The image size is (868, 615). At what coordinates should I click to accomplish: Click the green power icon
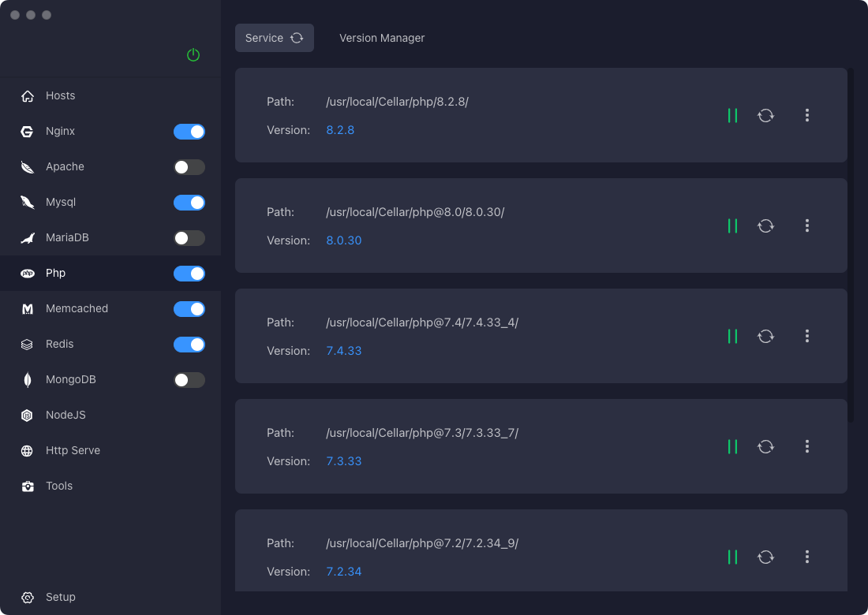coord(193,54)
